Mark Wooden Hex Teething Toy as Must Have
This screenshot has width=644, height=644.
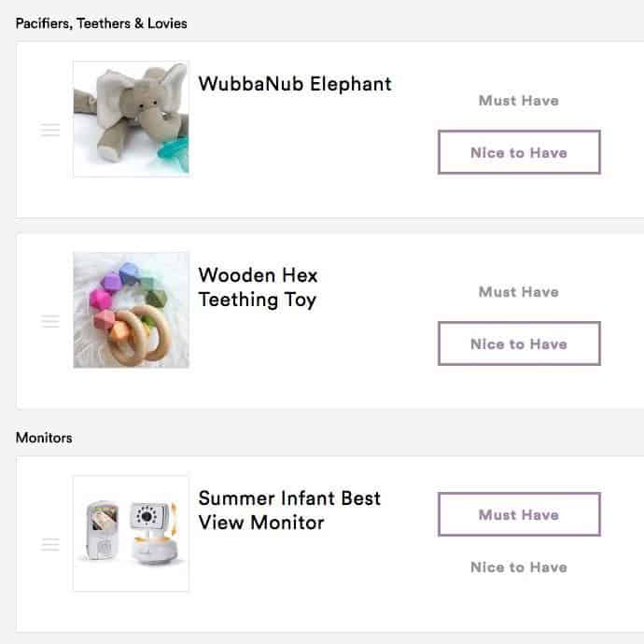[519, 291]
